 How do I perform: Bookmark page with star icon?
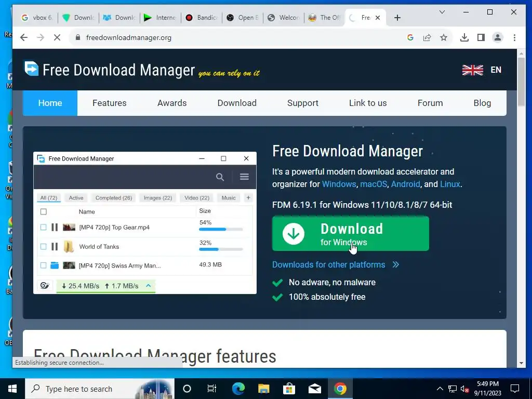point(444,37)
